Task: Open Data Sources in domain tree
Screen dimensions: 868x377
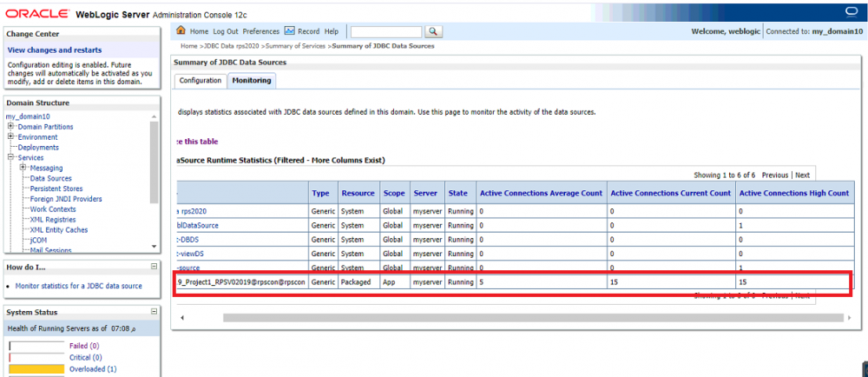Action: 50,178
